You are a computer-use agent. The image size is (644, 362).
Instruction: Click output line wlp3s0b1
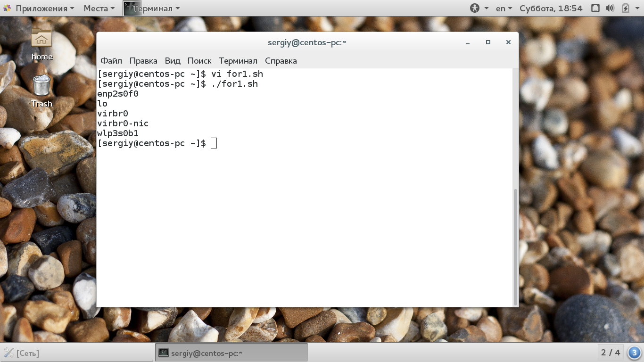pyautogui.click(x=118, y=133)
